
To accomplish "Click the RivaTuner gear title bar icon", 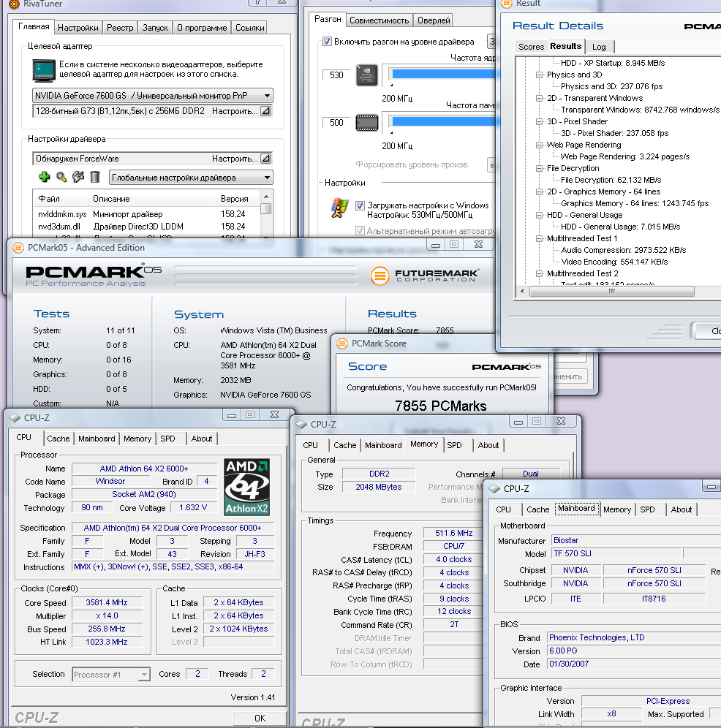I will (x=15, y=4).
